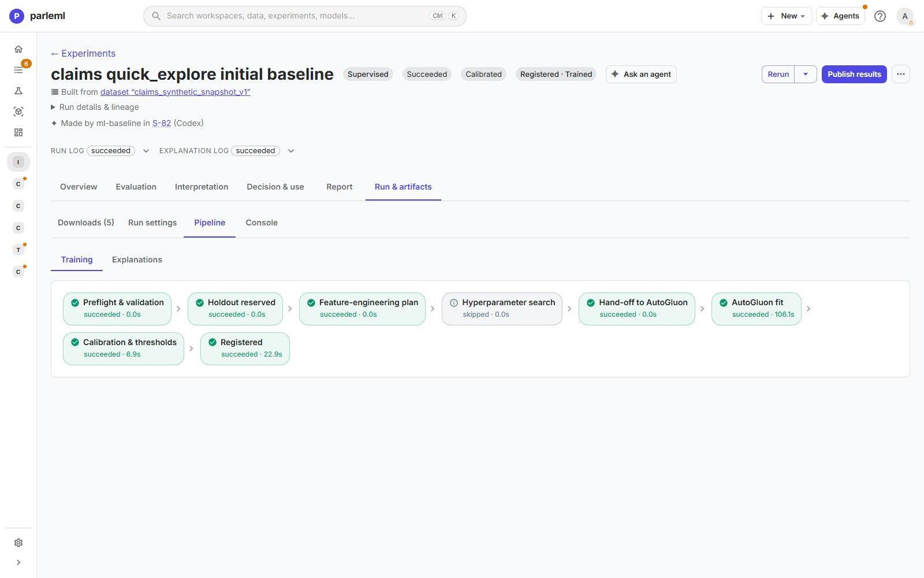Switch to the Interpretation tab
Screen dimensions: 924x578
click(x=202, y=187)
